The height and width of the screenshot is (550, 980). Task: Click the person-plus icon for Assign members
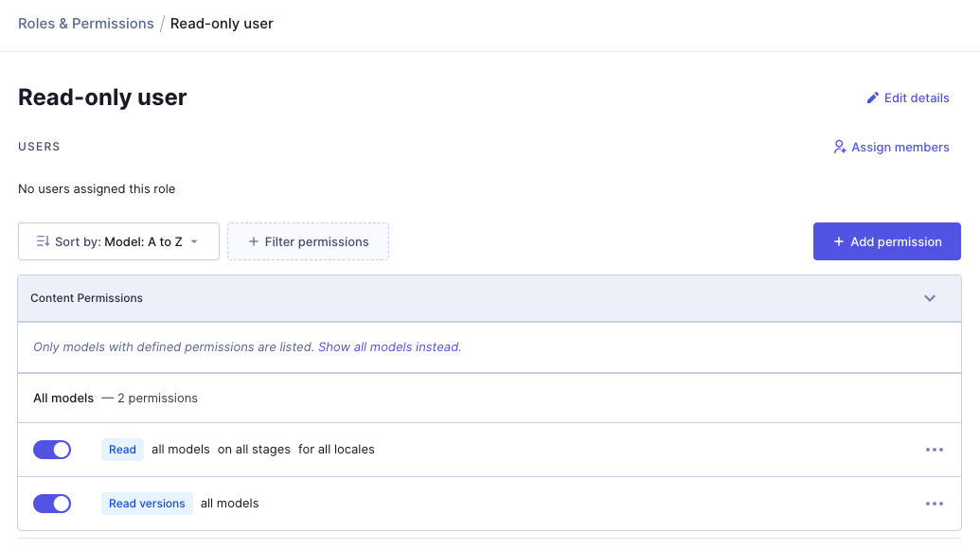coord(839,148)
